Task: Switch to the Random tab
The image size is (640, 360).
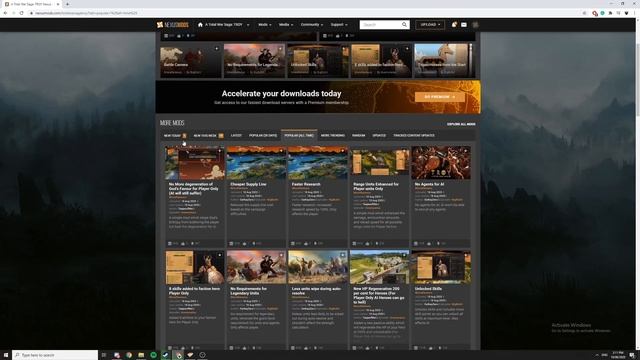Action: pyautogui.click(x=358, y=136)
